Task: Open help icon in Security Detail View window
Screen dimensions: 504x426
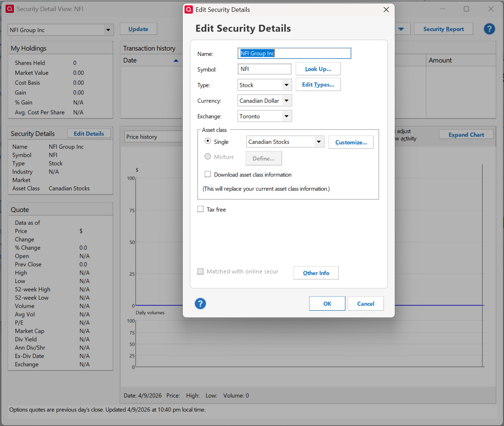Action: 489,29
